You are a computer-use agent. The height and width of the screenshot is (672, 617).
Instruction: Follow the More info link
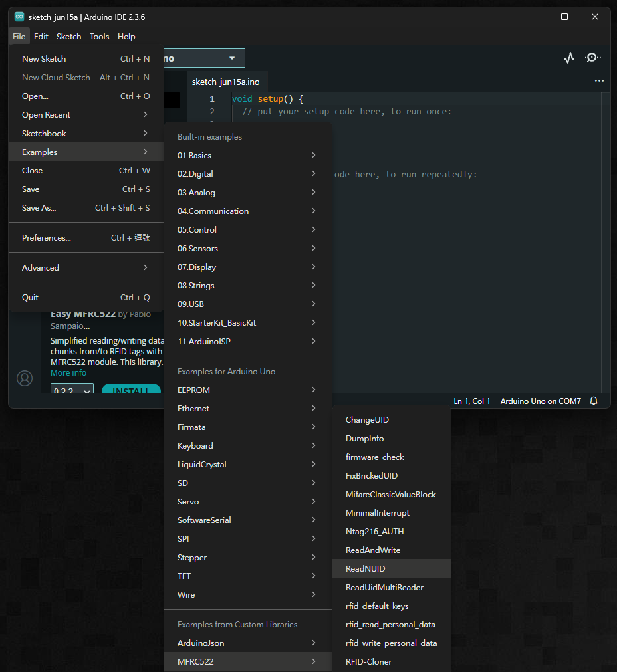pyautogui.click(x=68, y=373)
